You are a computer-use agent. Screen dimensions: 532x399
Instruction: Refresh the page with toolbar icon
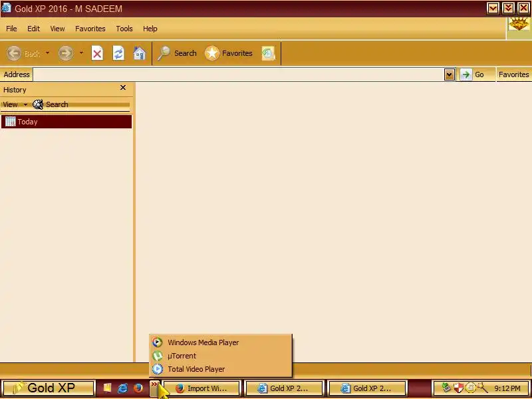pyautogui.click(x=118, y=53)
